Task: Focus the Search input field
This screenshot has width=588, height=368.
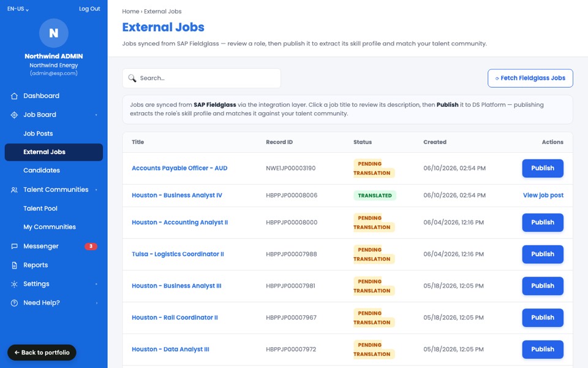Action: click(x=202, y=78)
